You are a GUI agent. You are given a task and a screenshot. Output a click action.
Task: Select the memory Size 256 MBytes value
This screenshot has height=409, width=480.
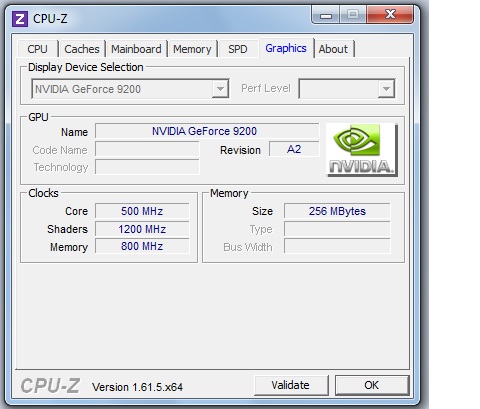pyautogui.click(x=337, y=211)
